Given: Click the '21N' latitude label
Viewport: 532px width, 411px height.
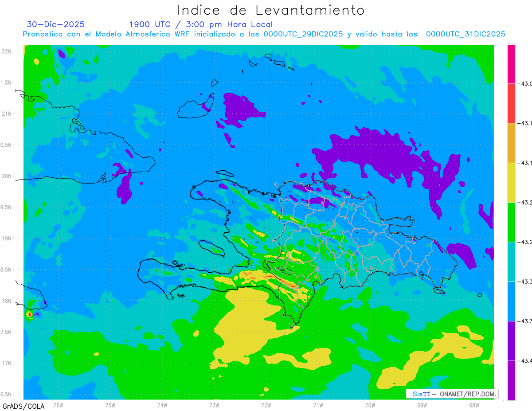Looking at the screenshot, I should point(8,114).
